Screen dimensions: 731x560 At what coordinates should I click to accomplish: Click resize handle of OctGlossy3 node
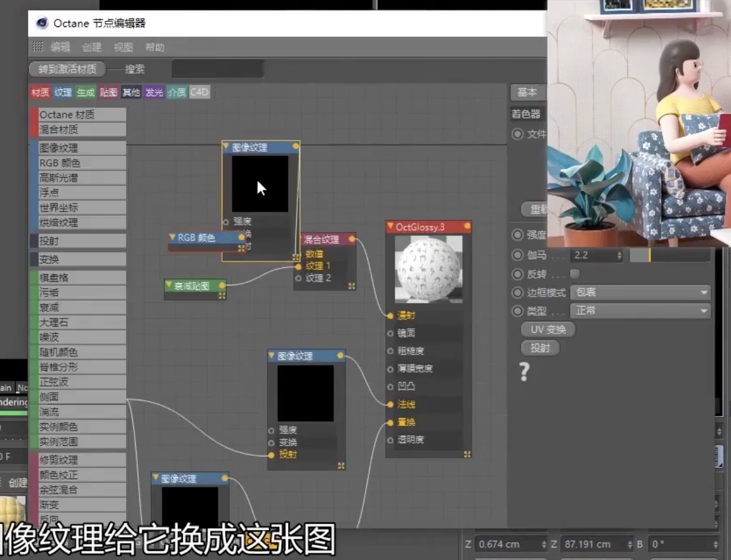click(x=467, y=454)
